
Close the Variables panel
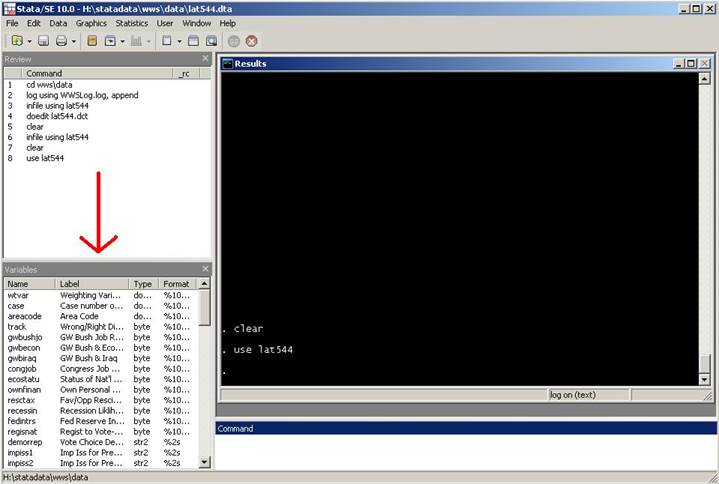[x=205, y=269]
